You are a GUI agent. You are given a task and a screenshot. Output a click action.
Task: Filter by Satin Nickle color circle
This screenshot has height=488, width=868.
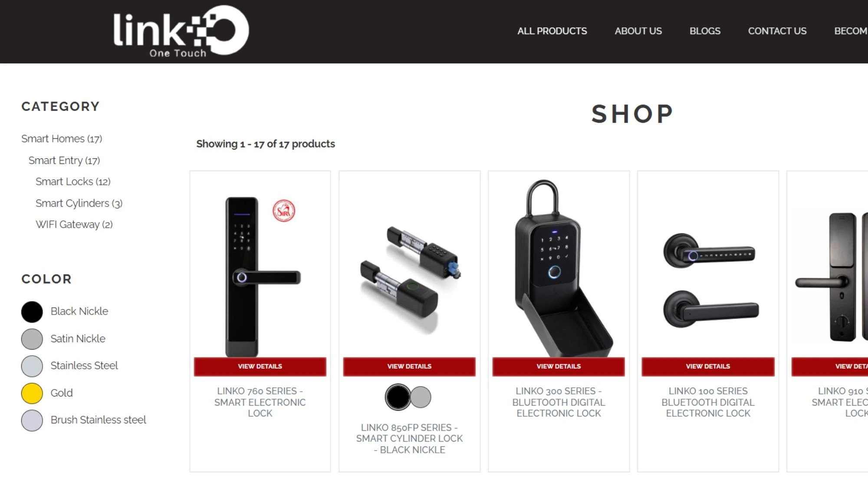point(32,339)
